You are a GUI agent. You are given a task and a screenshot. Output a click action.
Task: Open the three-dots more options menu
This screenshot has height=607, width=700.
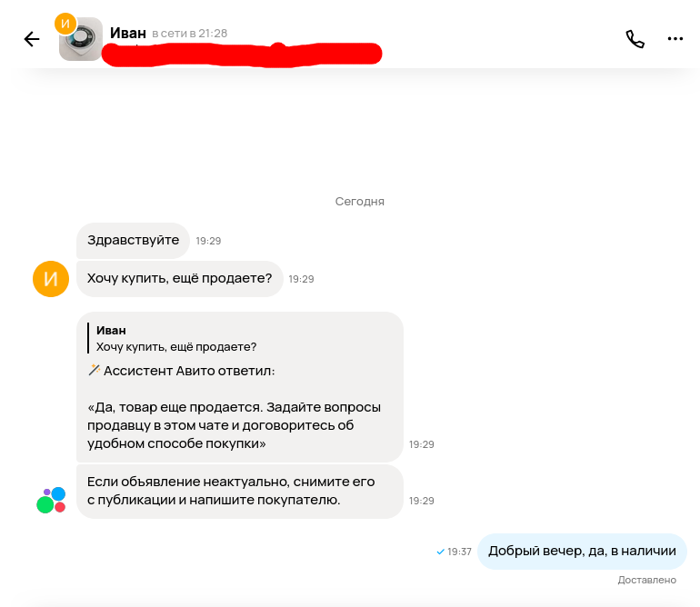click(675, 39)
